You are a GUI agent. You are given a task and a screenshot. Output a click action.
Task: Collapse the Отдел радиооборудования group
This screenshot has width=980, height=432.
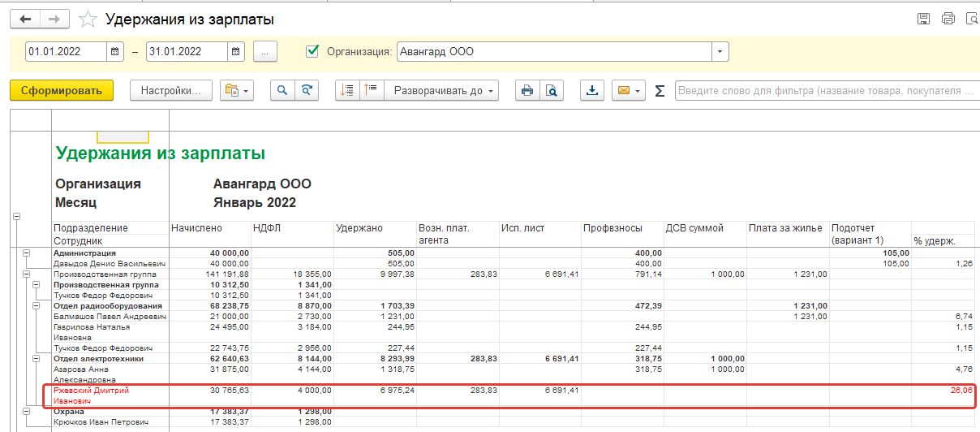(x=37, y=306)
